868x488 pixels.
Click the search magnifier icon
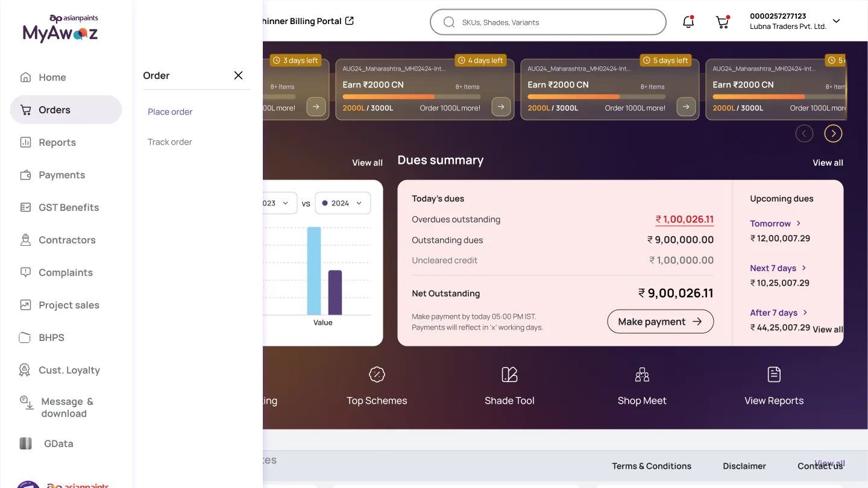click(x=448, y=22)
